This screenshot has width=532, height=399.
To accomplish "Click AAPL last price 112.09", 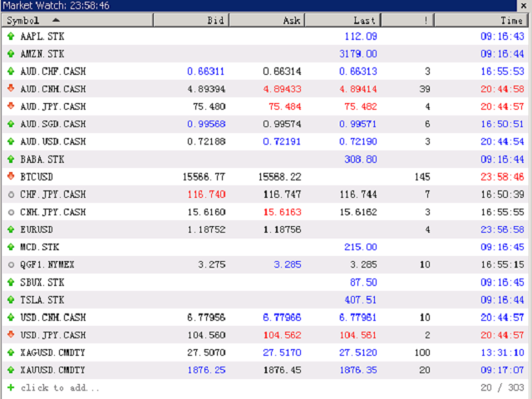I will pyautogui.click(x=361, y=36).
